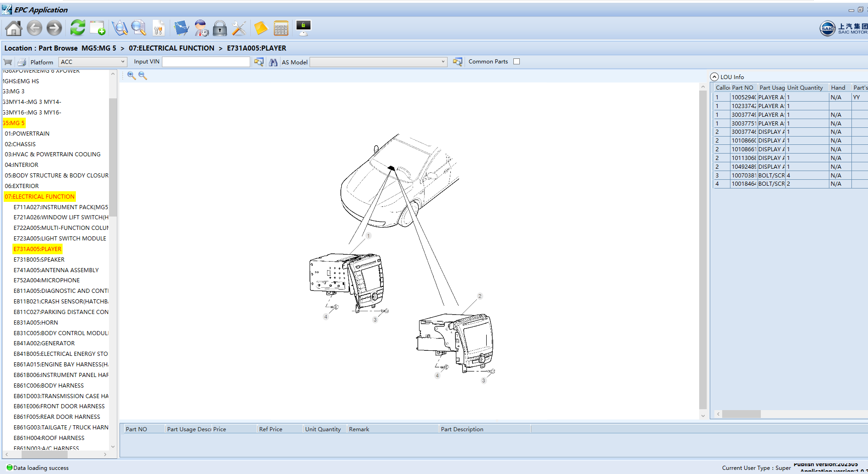Image resolution: width=868 pixels, height=474 pixels.
Task: Click the binoculars search icon
Action: pos(273,62)
